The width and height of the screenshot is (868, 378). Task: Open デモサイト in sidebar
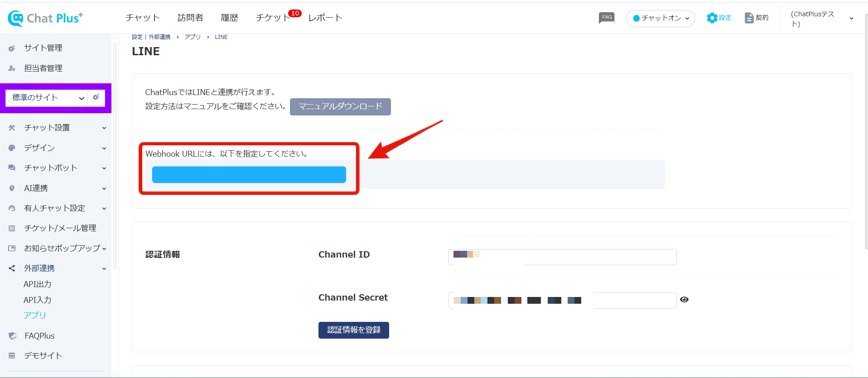(x=43, y=356)
